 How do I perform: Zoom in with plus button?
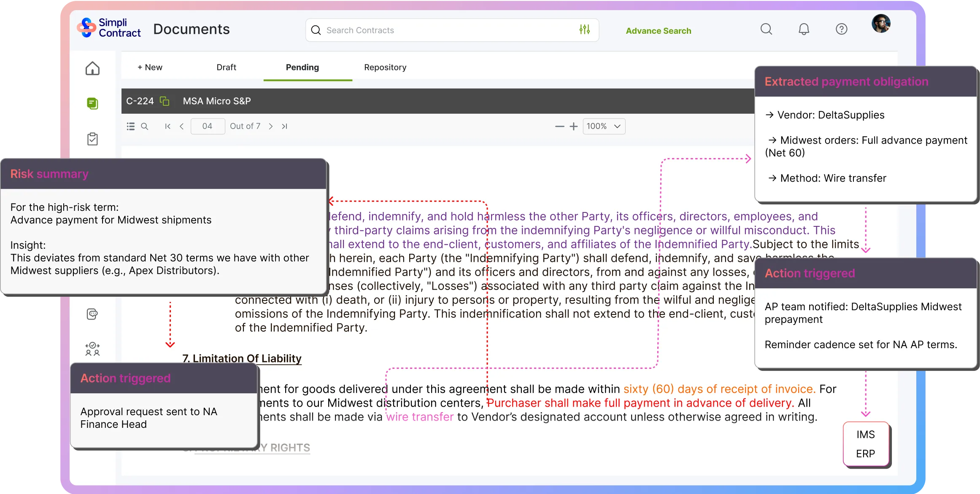point(573,126)
